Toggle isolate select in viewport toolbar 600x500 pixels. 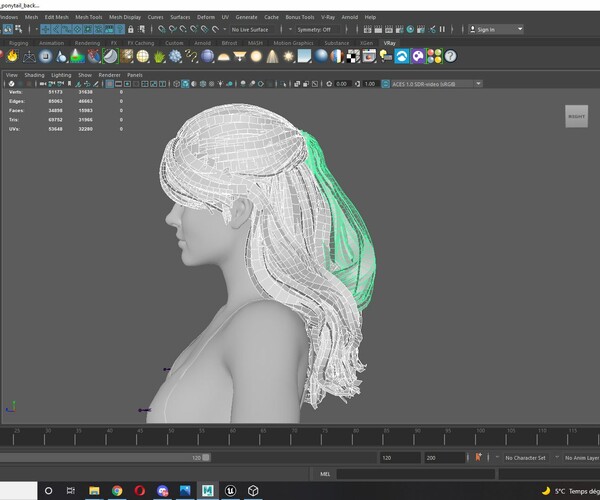coord(283,84)
